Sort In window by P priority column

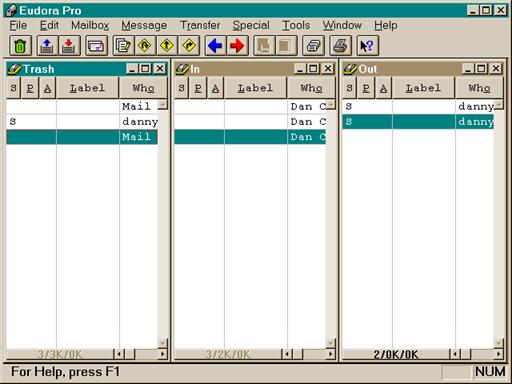point(198,88)
